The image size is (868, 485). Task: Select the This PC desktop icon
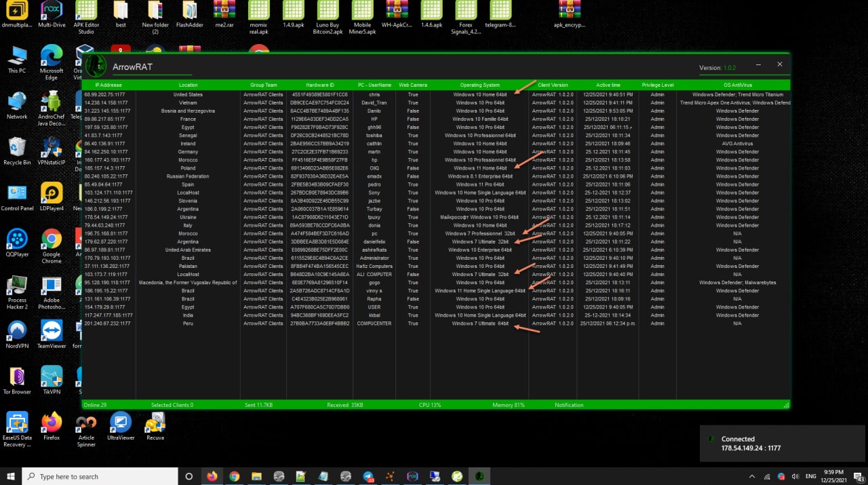[17, 60]
